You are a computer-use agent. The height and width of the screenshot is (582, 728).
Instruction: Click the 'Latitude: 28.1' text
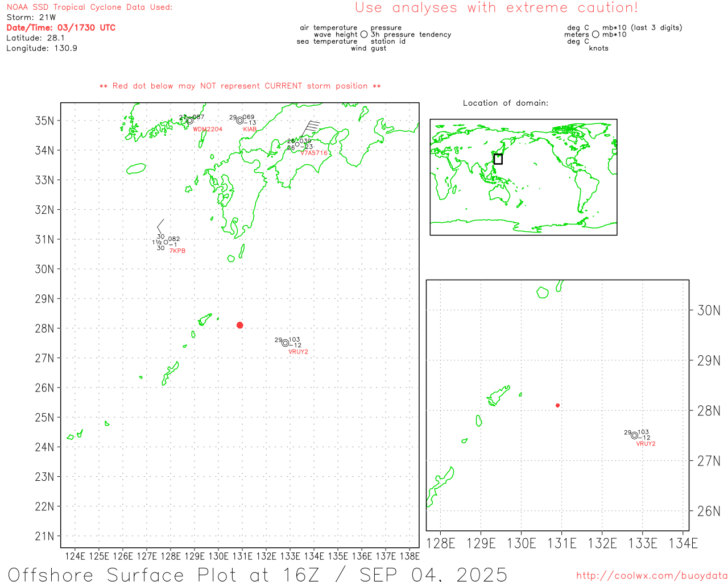pyautogui.click(x=35, y=38)
